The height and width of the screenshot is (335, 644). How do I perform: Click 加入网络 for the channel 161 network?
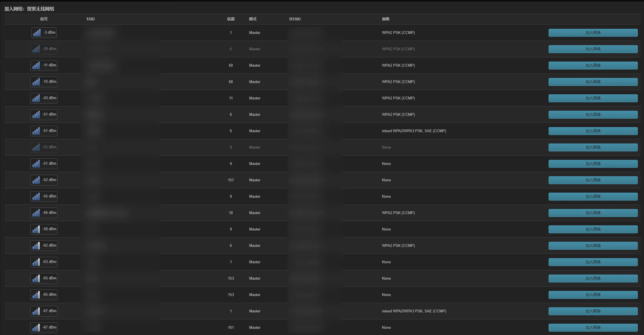point(593,328)
